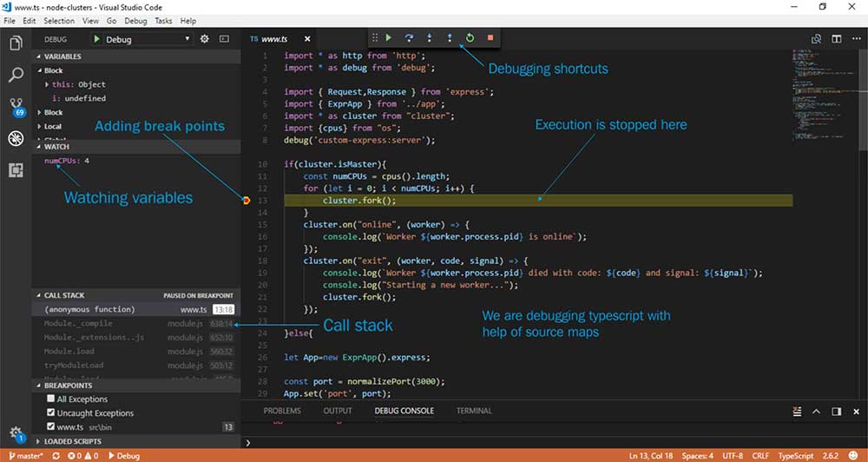Switch to the Terminal panel tab
Screen dimensions: 868x462
(474, 411)
